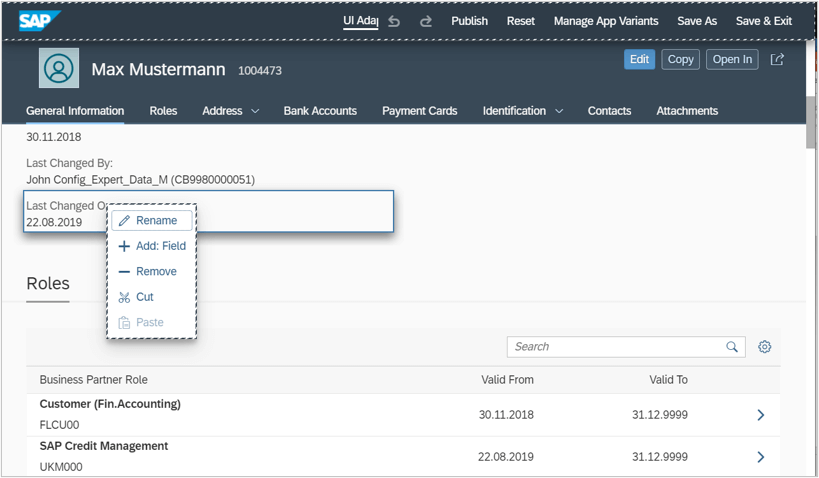Select Rename in the context menu
Screen dimensions: 819x478
coord(152,220)
